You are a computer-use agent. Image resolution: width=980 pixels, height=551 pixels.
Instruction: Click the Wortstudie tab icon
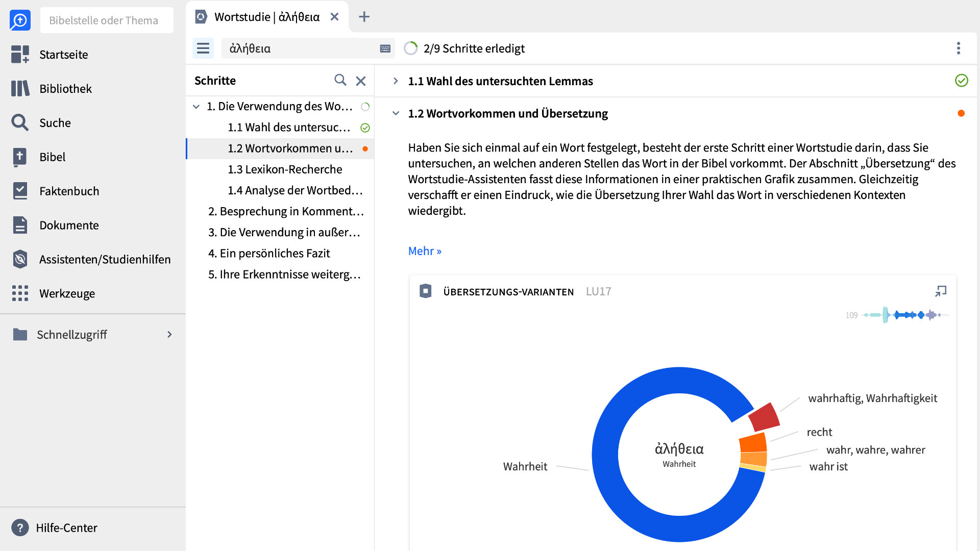pyautogui.click(x=201, y=17)
